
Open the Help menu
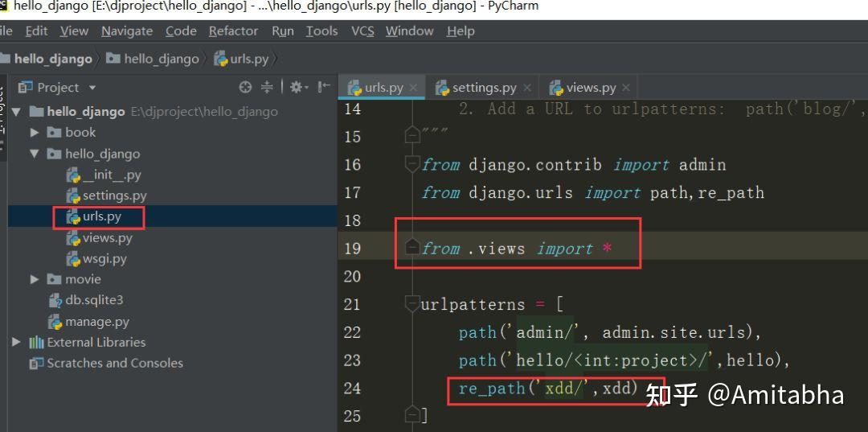[x=461, y=31]
